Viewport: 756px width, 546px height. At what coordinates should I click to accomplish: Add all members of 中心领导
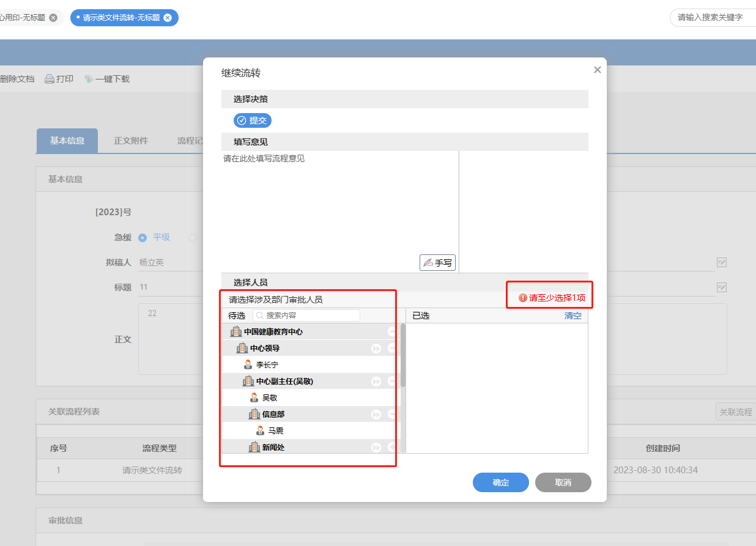coord(376,348)
